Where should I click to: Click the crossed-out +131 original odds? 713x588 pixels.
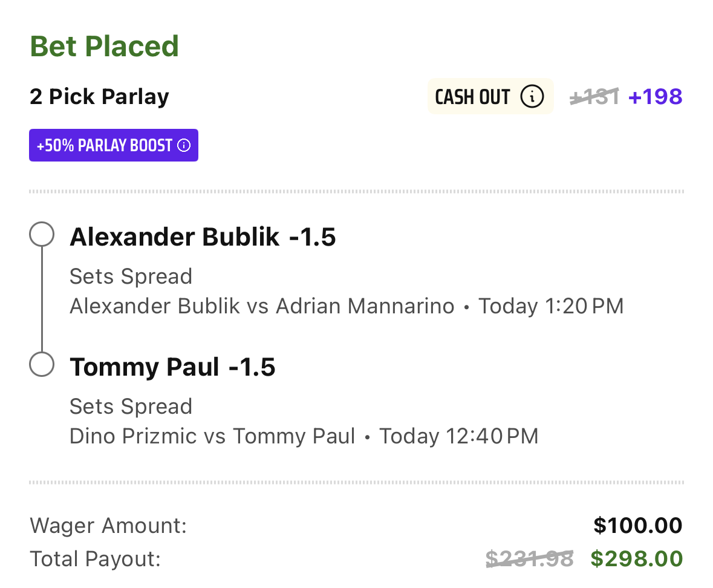pos(594,96)
